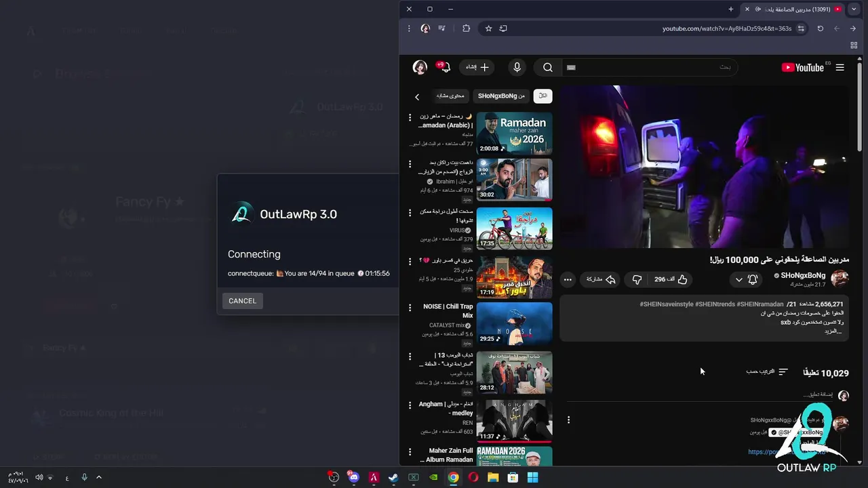Image resolution: width=868 pixels, height=488 pixels.
Task: Expand the video description 'more' link
Action: (833, 331)
